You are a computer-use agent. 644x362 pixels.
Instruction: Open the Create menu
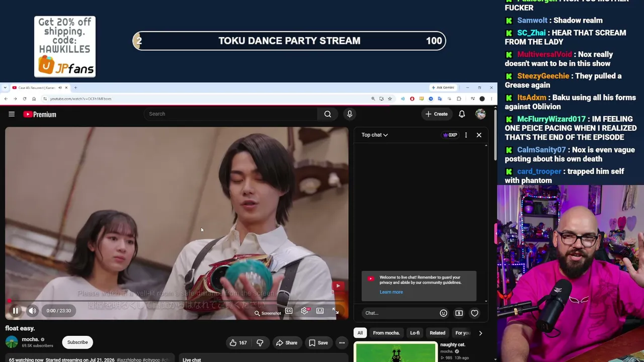436,114
